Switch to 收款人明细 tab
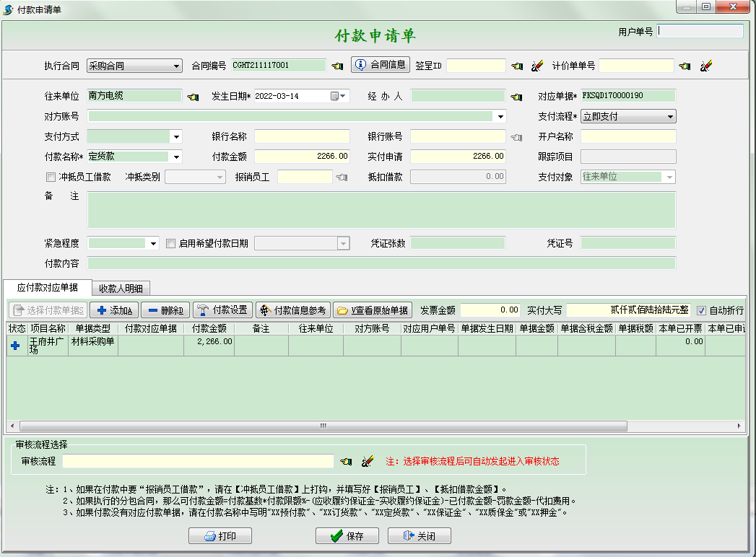 pyautogui.click(x=121, y=288)
